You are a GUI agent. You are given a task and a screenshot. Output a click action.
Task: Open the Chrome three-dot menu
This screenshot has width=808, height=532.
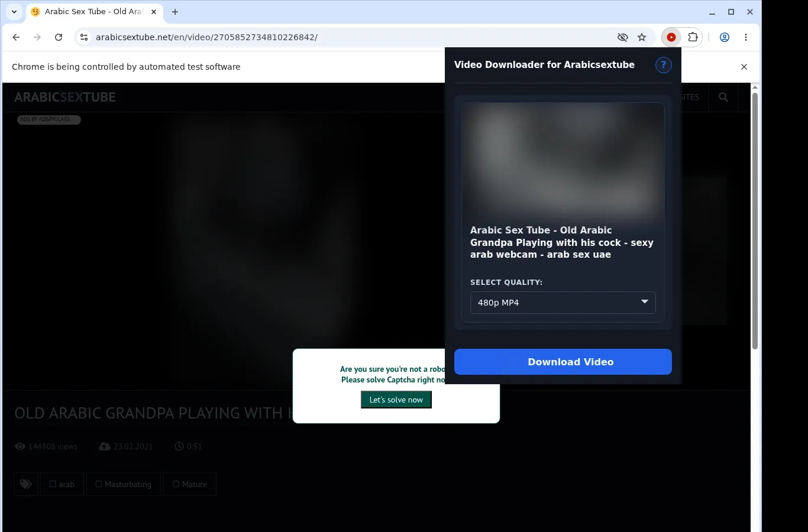[x=746, y=37]
